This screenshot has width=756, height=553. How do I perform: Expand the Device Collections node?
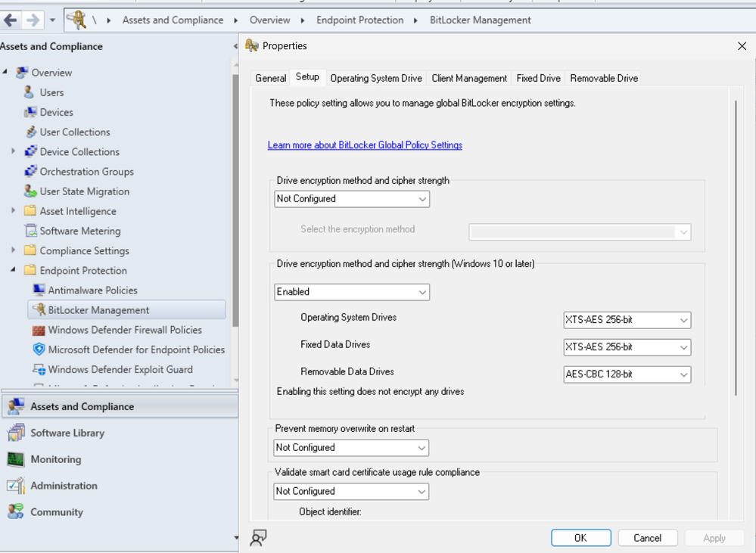(14, 151)
